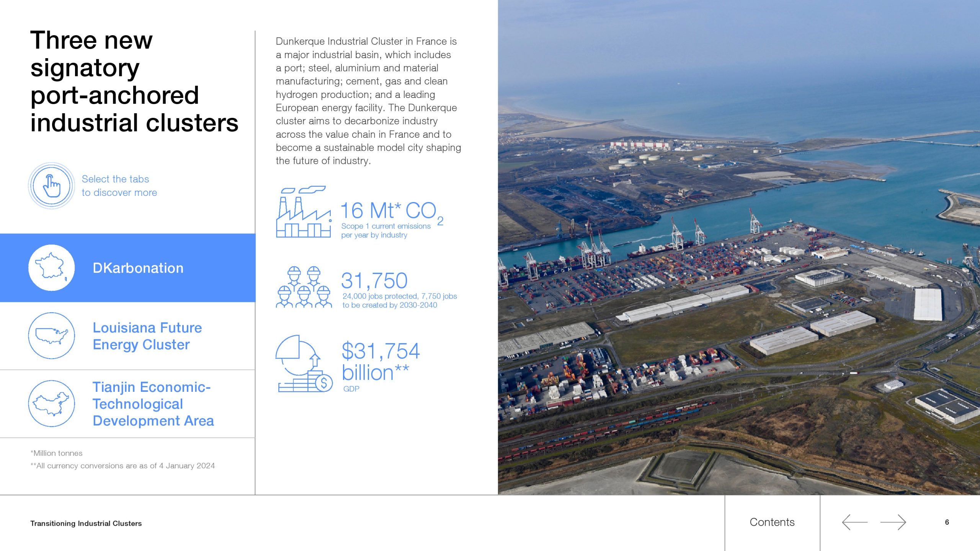Go to next page with right arrow

point(893,522)
